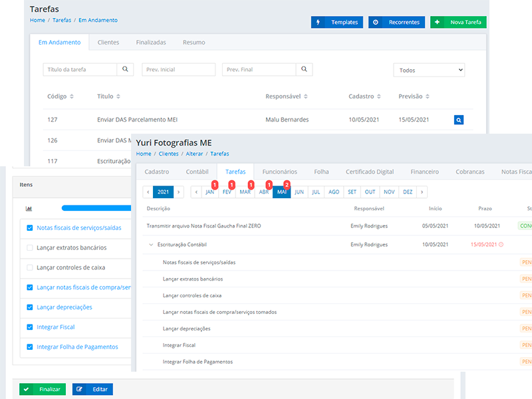Viewport: 532px width, 399px height.
Task: Check Lançar extratos bancários item
Action: click(29, 248)
